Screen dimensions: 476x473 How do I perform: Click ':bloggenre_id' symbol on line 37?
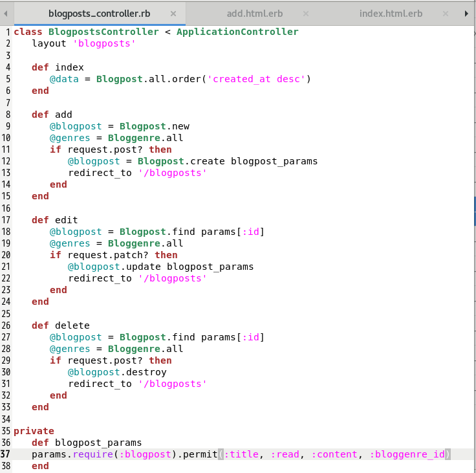pos(407,454)
